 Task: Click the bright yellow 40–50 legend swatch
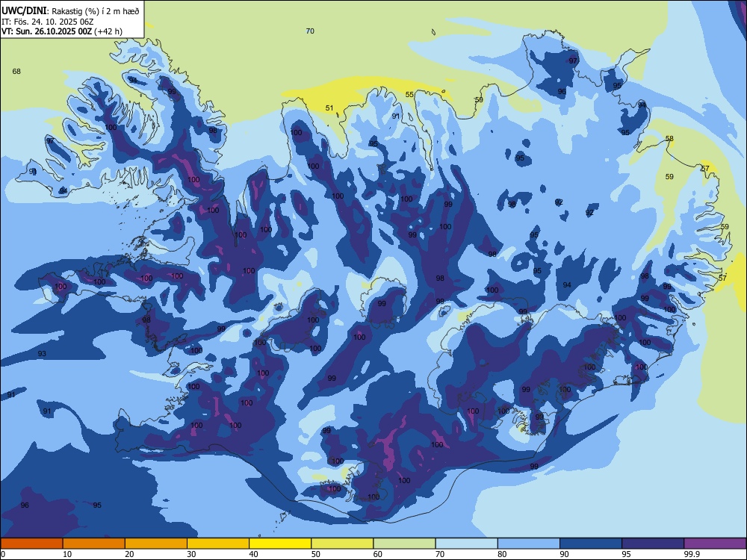coord(280,544)
